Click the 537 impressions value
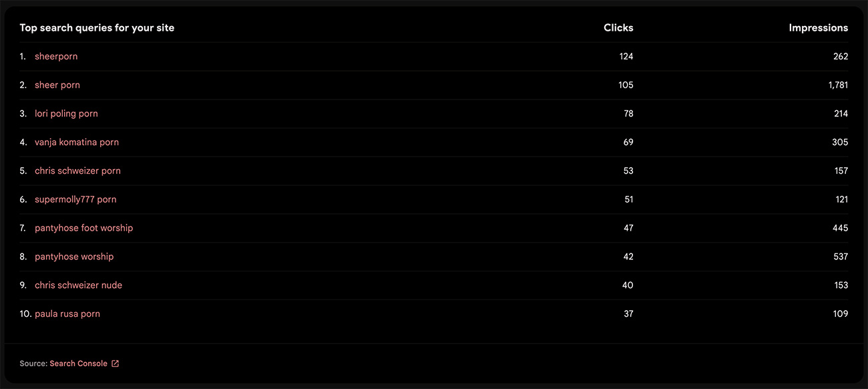This screenshot has width=868, height=389. 841,257
